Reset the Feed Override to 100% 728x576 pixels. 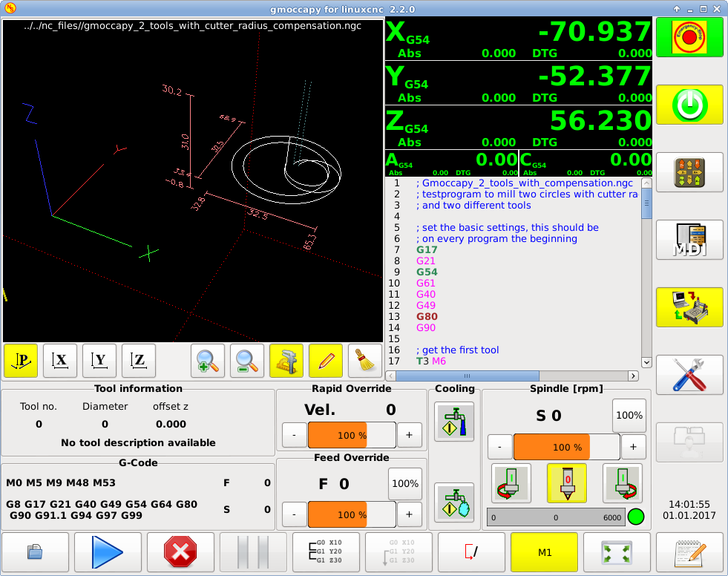(x=404, y=484)
